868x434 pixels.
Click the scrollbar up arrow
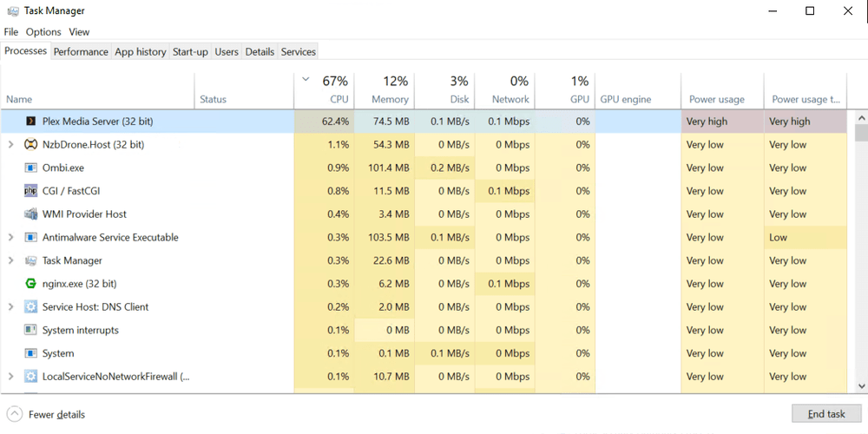(x=861, y=117)
